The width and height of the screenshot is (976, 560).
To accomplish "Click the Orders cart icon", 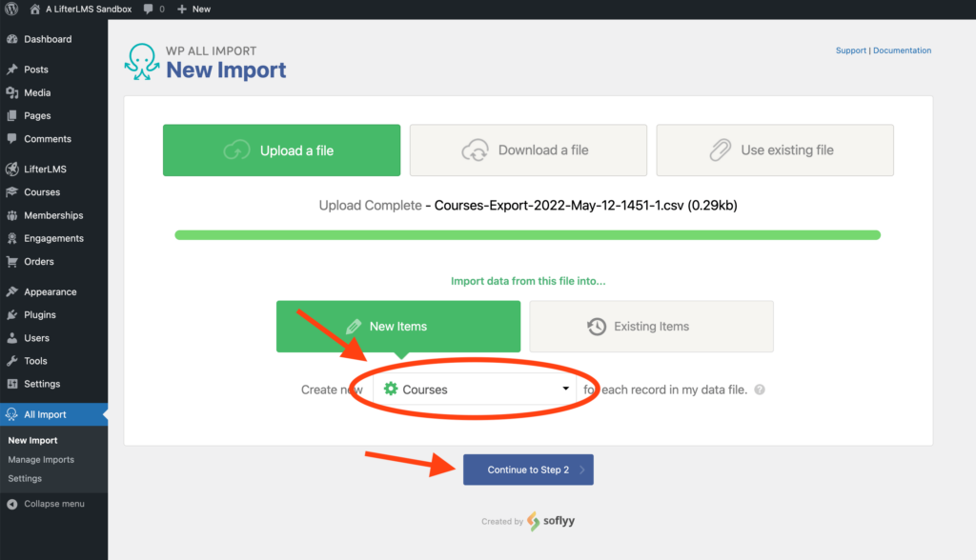I will pyautogui.click(x=11, y=261).
